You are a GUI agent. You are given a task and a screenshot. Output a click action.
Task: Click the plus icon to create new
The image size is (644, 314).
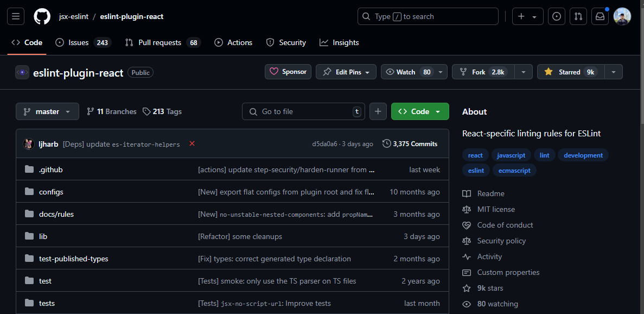pyautogui.click(x=521, y=16)
